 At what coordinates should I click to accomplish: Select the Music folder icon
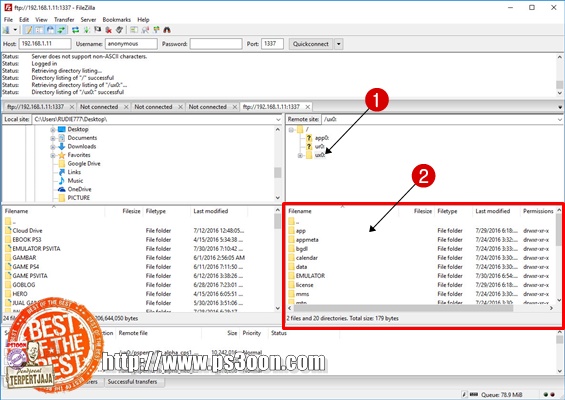point(62,181)
